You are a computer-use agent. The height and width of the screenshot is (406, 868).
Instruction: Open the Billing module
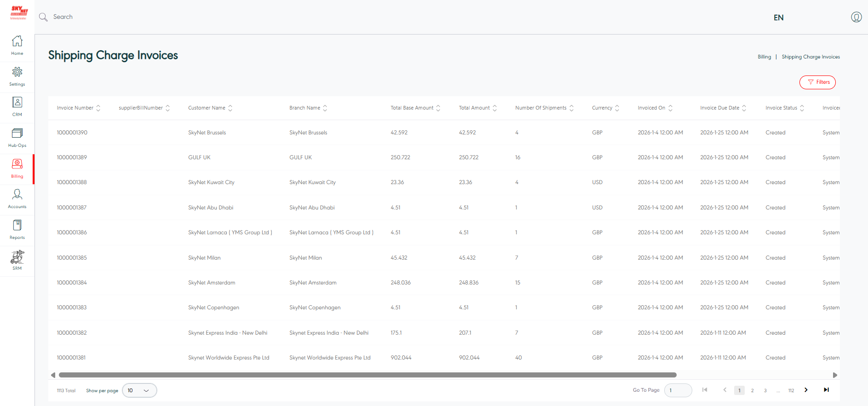(x=17, y=168)
